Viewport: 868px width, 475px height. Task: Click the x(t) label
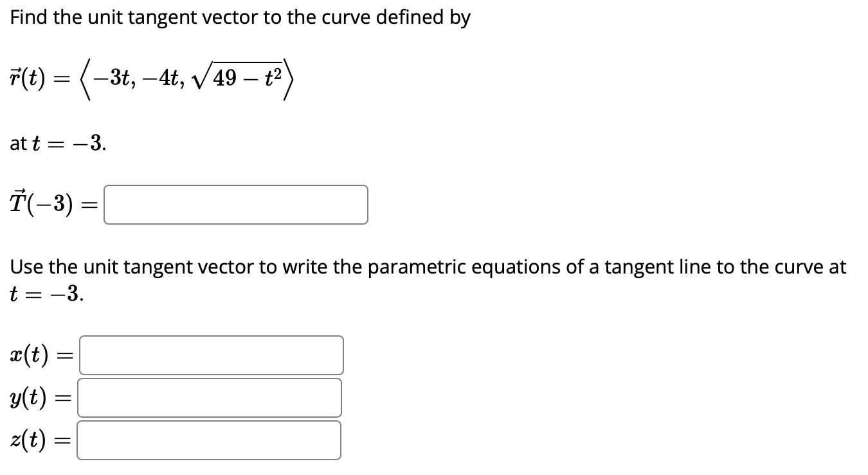(x=28, y=355)
